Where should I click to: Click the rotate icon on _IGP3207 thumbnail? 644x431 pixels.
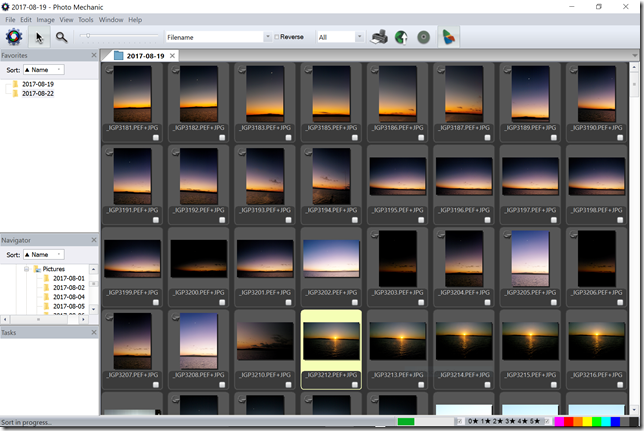click(109, 317)
